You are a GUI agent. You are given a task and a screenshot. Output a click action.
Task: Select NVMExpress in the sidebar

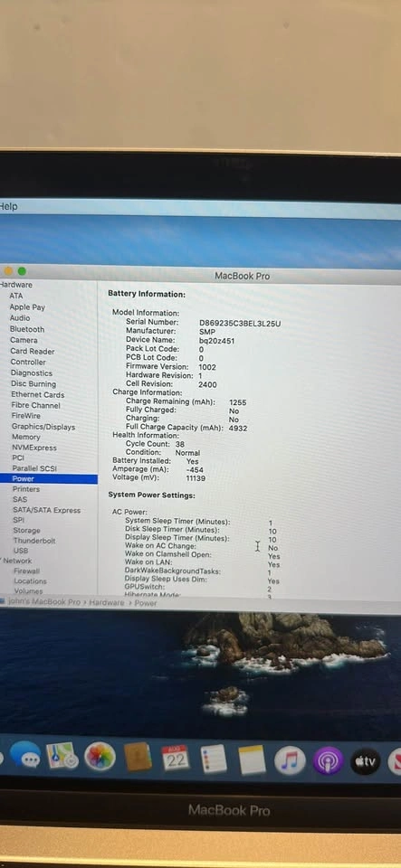34,448
